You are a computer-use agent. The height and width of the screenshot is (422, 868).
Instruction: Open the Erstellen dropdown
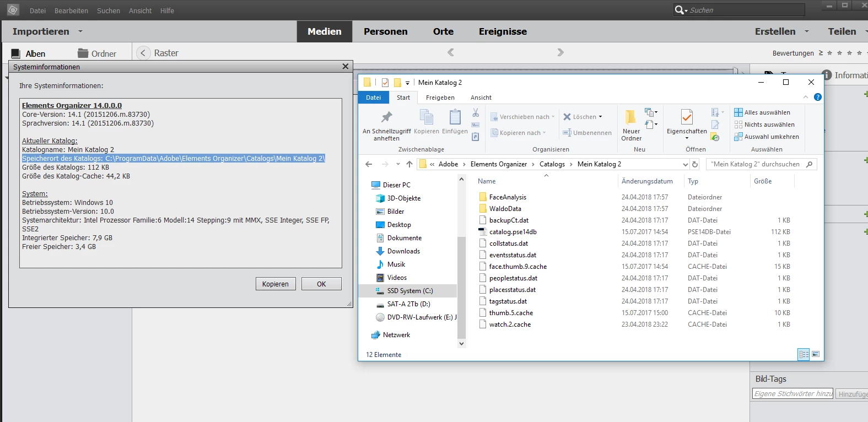[x=807, y=31]
